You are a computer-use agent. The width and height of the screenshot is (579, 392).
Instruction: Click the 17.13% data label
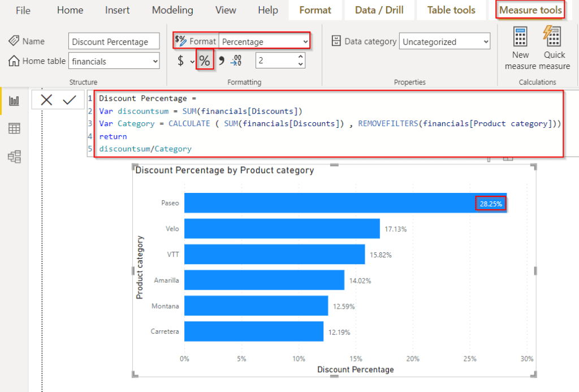[x=395, y=229]
